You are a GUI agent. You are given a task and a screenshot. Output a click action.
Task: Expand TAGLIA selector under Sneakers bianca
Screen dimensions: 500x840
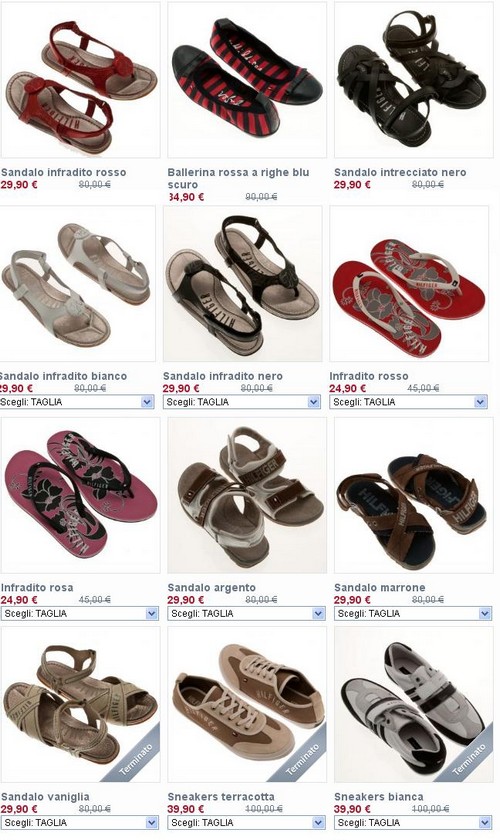point(413,822)
